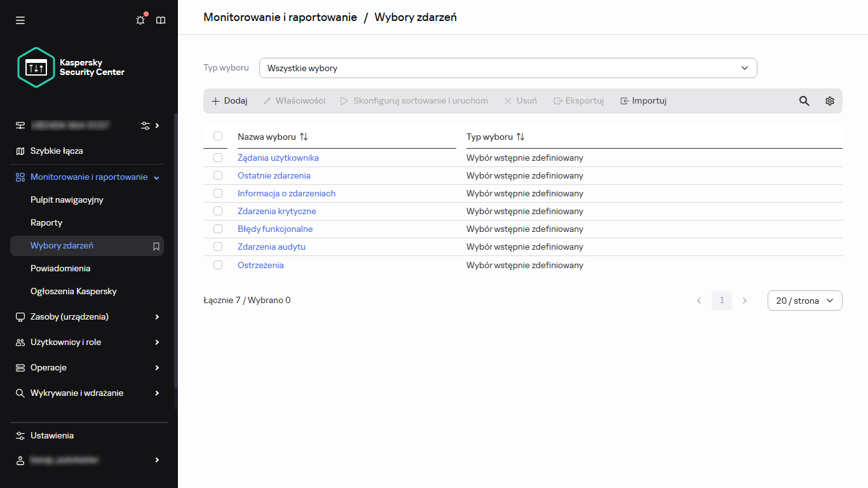Open the Typ wyboru dropdown showing Wszystkie wybory
Viewport: 868px width, 488px height.
point(507,67)
